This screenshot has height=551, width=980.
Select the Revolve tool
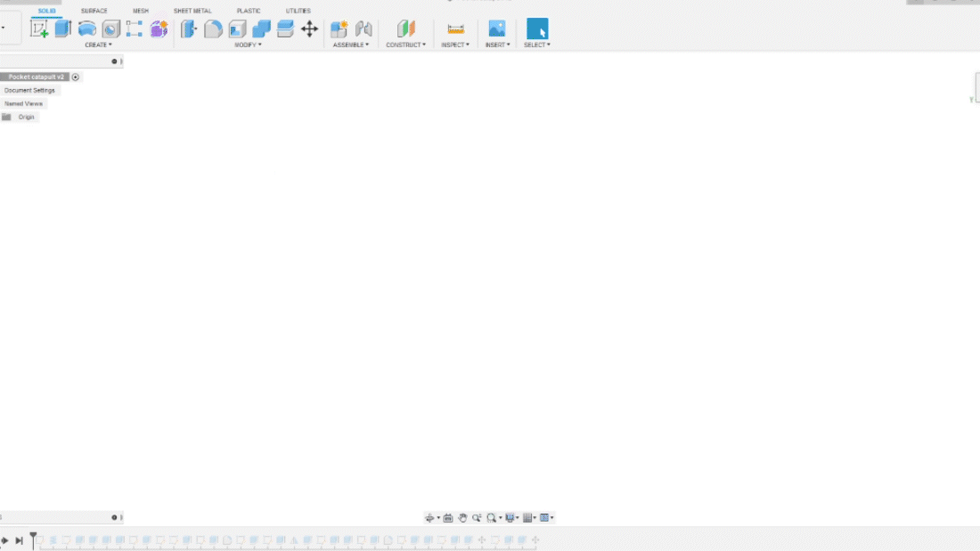tap(87, 28)
